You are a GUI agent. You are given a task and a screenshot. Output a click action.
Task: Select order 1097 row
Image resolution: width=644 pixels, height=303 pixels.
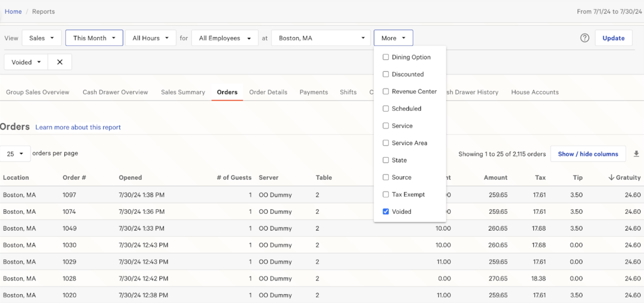pos(69,195)
